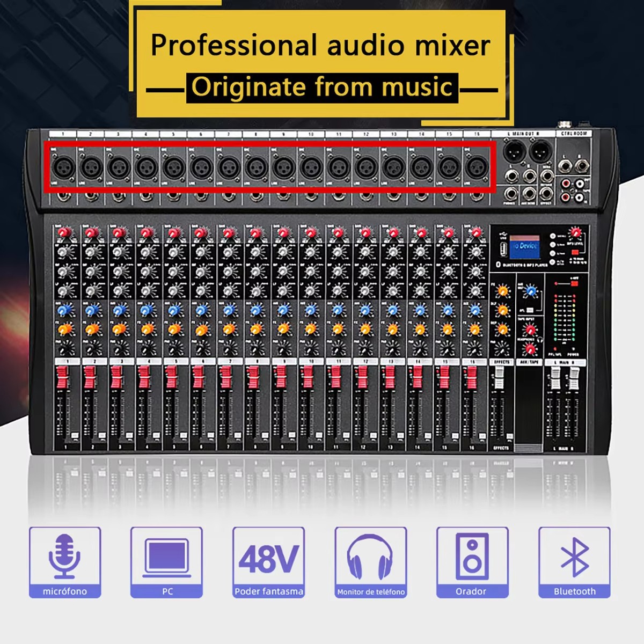Click the Bluetooth icon tile
Screen dimensions: 644x644
tap(574, 562)
